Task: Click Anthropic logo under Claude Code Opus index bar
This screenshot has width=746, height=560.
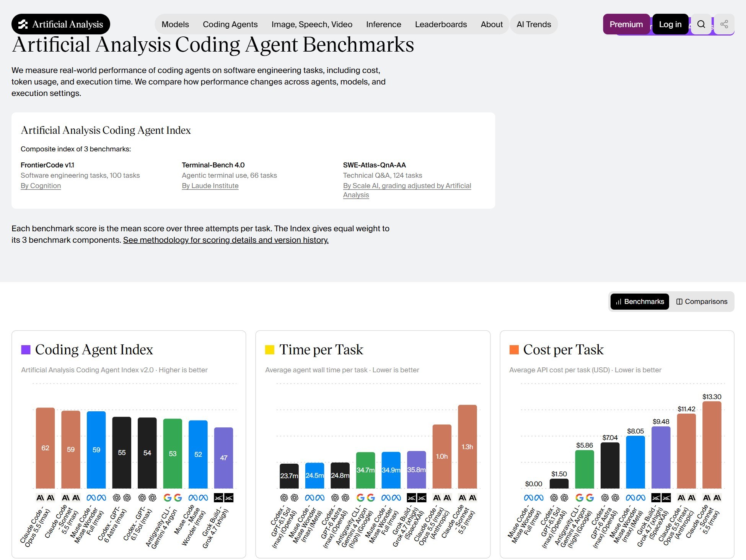Action: click(45, 498)
